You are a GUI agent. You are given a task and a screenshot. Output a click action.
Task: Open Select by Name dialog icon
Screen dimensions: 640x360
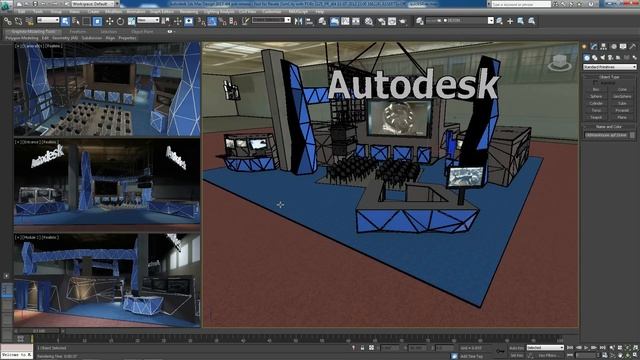coord(76,21)
